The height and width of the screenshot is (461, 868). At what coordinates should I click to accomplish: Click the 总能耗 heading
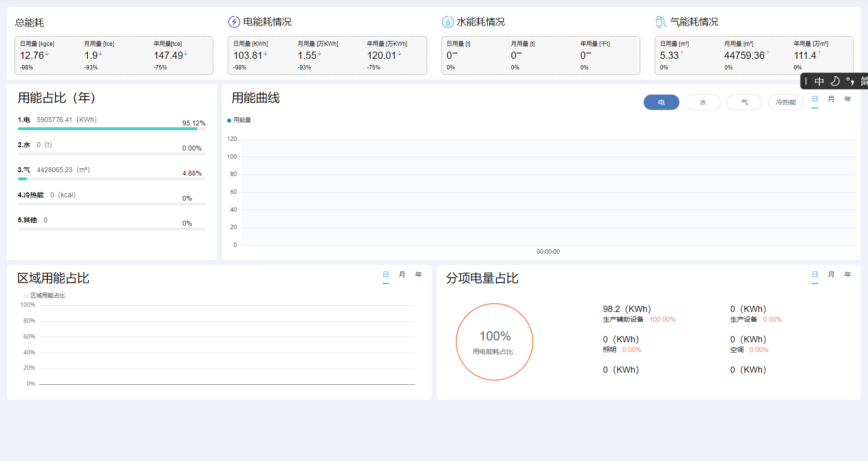tap(29, 23)
